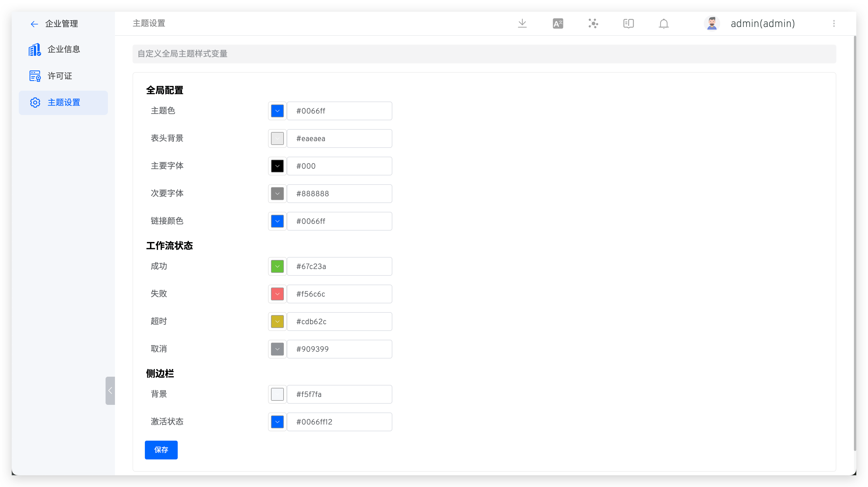
Task: Click the 企业信息 building icon
Action: point(35,50)
